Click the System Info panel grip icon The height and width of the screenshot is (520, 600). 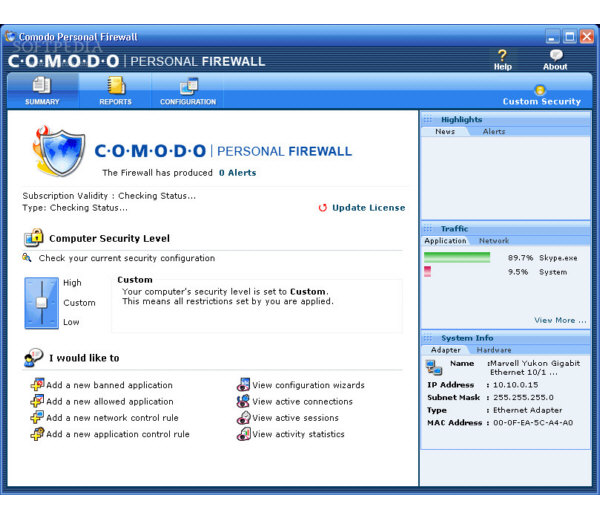[x=428, y=338]
